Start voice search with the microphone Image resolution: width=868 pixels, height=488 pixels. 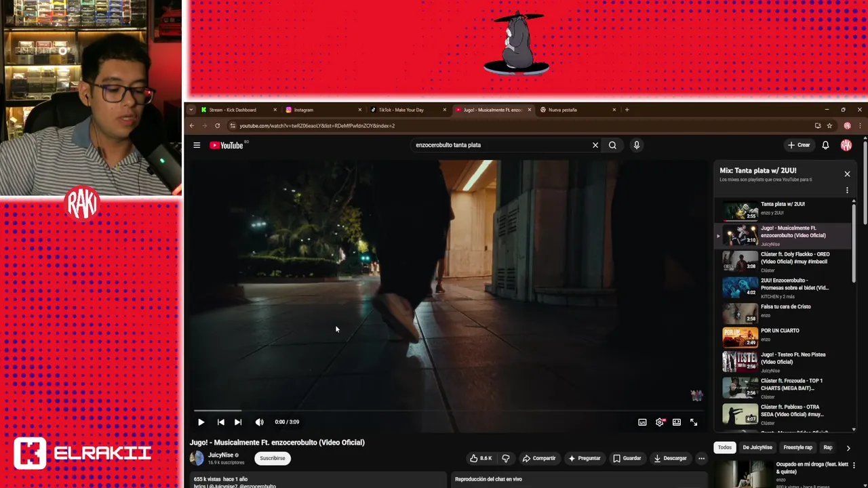[x=636, y=145]
